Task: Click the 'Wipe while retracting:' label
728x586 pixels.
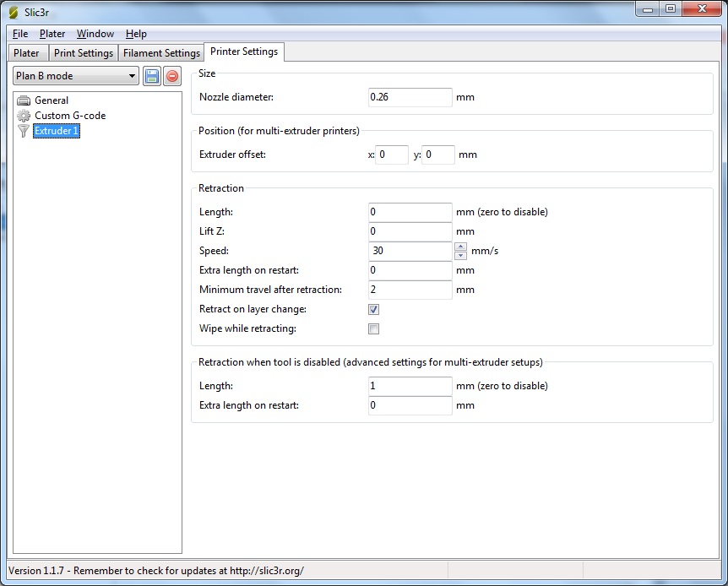Action: 247,328
